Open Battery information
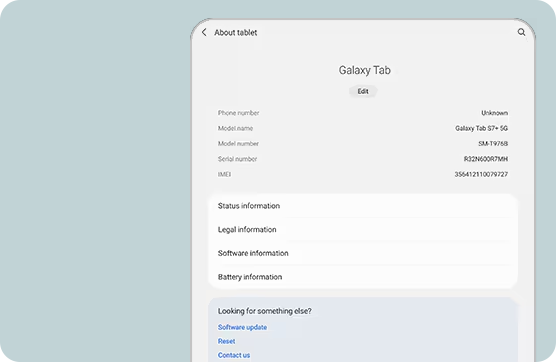The height and width of the screenshot is (362, 556). [363, 277]
